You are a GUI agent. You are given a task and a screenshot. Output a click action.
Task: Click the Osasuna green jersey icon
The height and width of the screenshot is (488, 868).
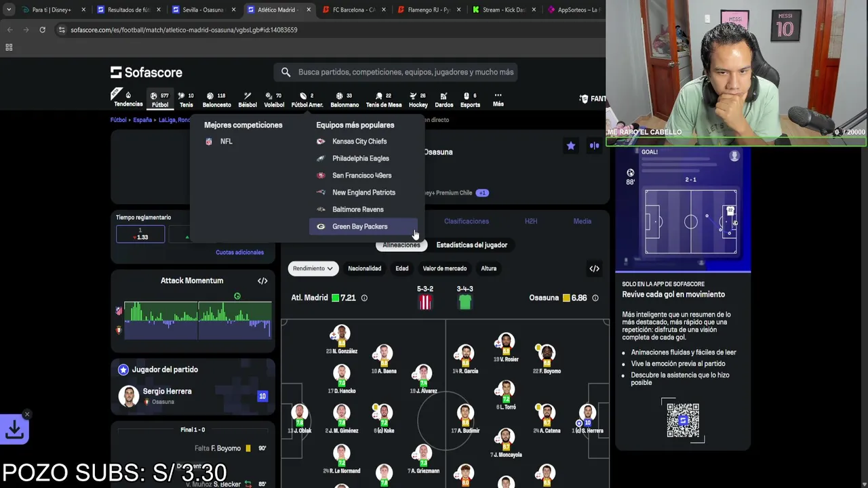pyautogui.click(x=465, y=302)
